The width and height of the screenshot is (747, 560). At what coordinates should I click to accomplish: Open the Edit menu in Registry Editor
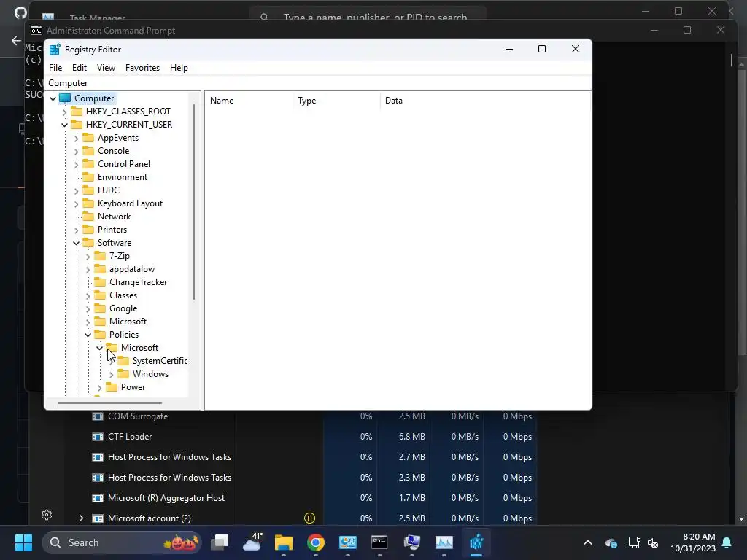pos(79,68)
